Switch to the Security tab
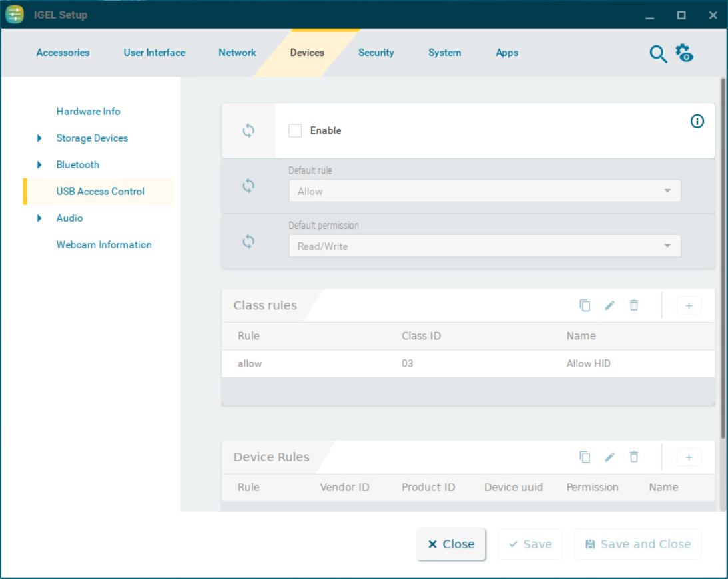 (x=376, y=53)
